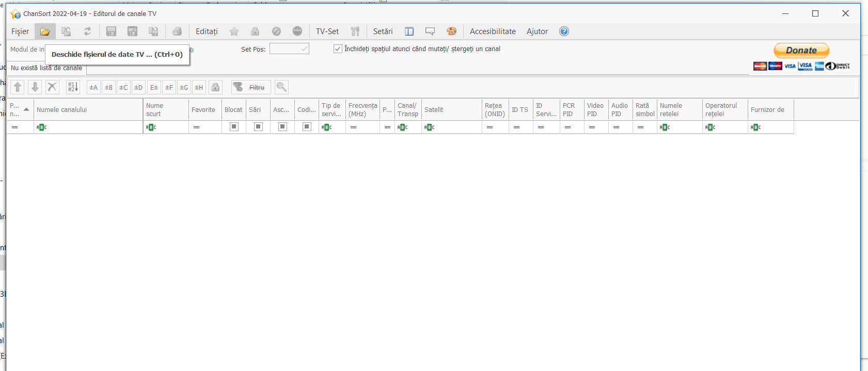Toggle favorites list E±
Screen dimensions: 868x371
point(154,87)
